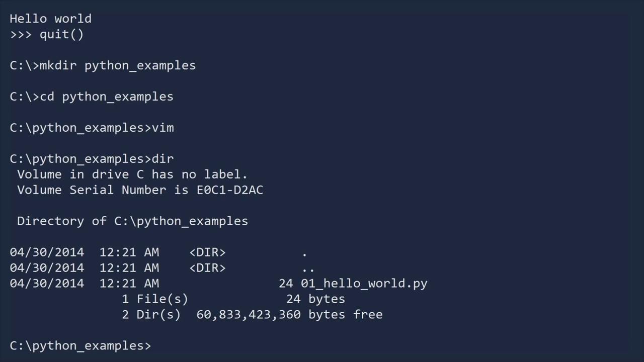Click the "2 Dir(s)" summary text
This screenshot has height=362, width=644.
pyautogui.click(x=151, y=315)
